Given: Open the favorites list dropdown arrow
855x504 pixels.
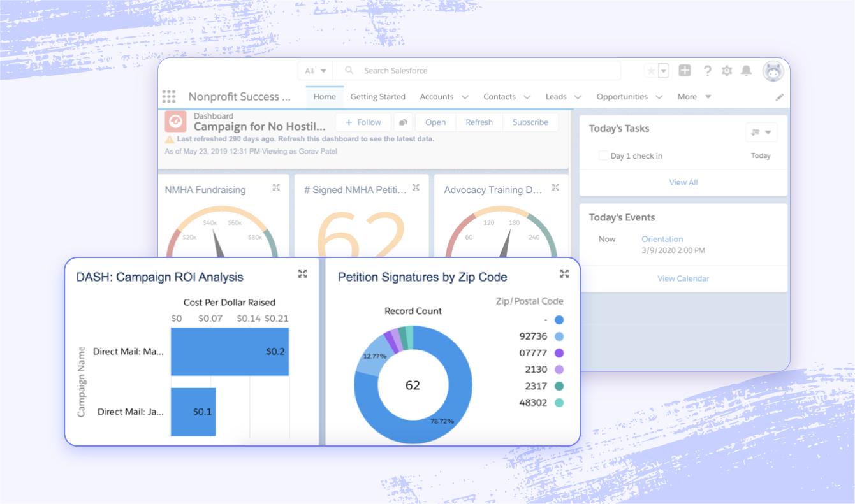Looking at the screenshot, I should 664,71.
